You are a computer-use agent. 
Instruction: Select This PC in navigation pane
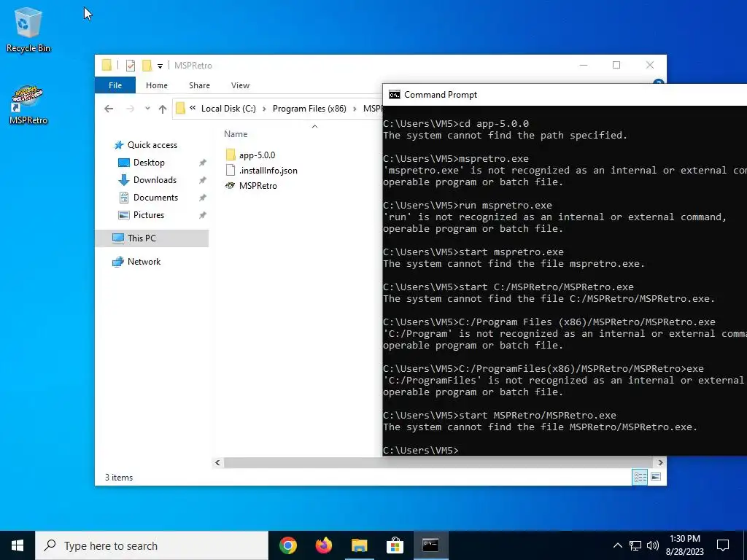click(x=152, y=238)
